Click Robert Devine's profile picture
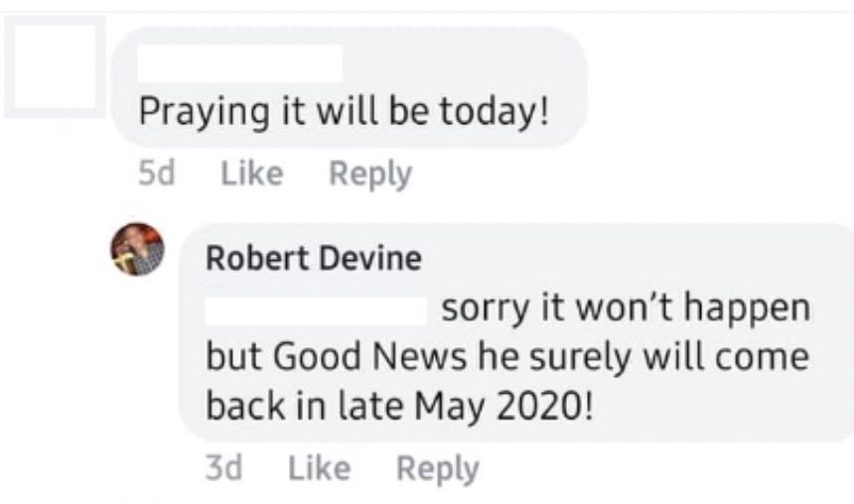Image resolution: width=854 pixels, height=504 pixels. click(x=137, y=249)
